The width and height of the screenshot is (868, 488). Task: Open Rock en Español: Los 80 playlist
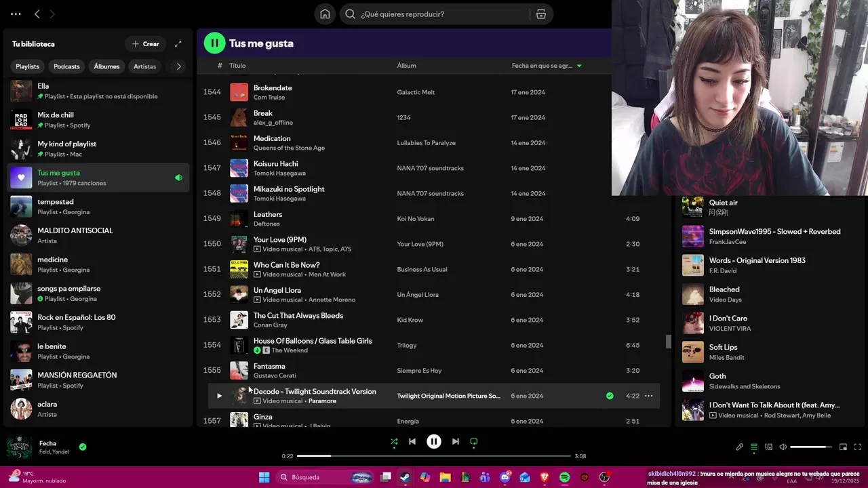pos(98,323)
